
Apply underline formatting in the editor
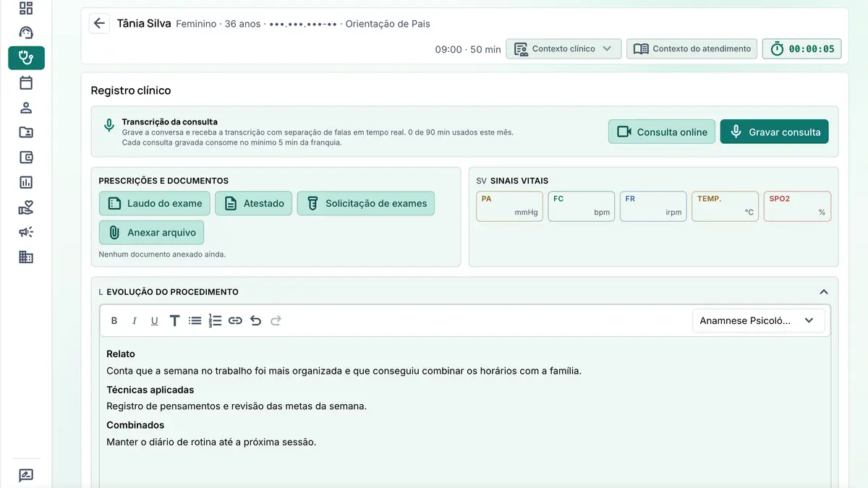pyautogui.click(x=154, y=320)
